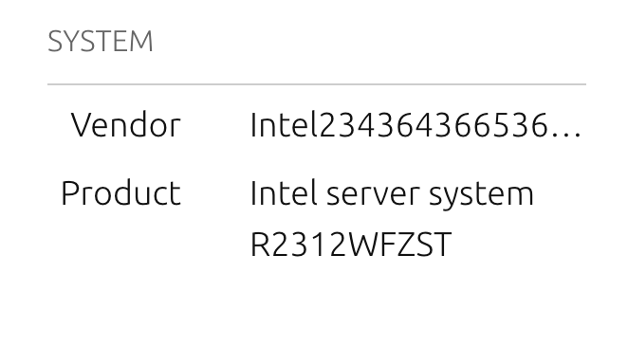Click Intel at start of Product value
The image size is (628, 364).
pos(284,193)
